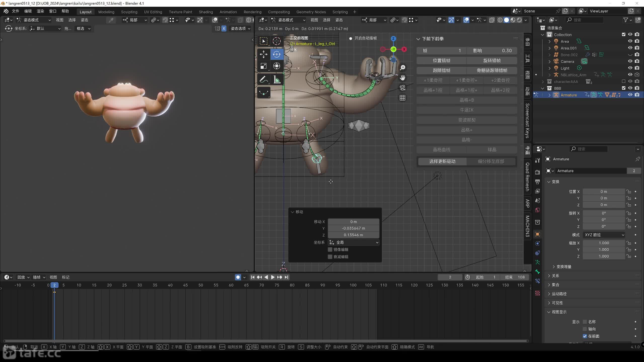Select the 3D Cursor tool
This screenshot has width=644, height=362.
277,41
